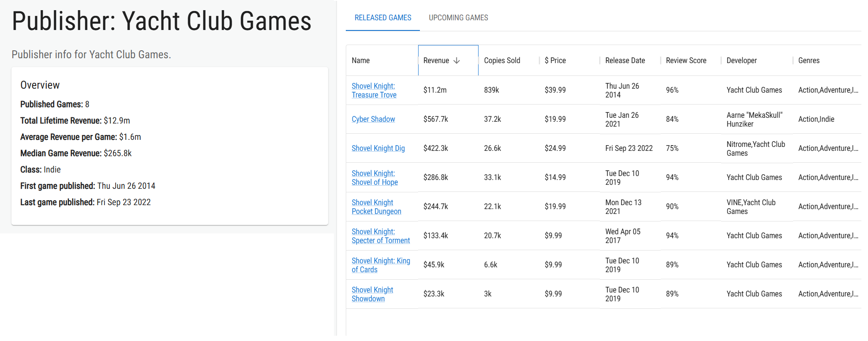868x341 pixels.
Task: Open Shovel Knight: Specter of Torment link
Action: (x=381, y=236)
